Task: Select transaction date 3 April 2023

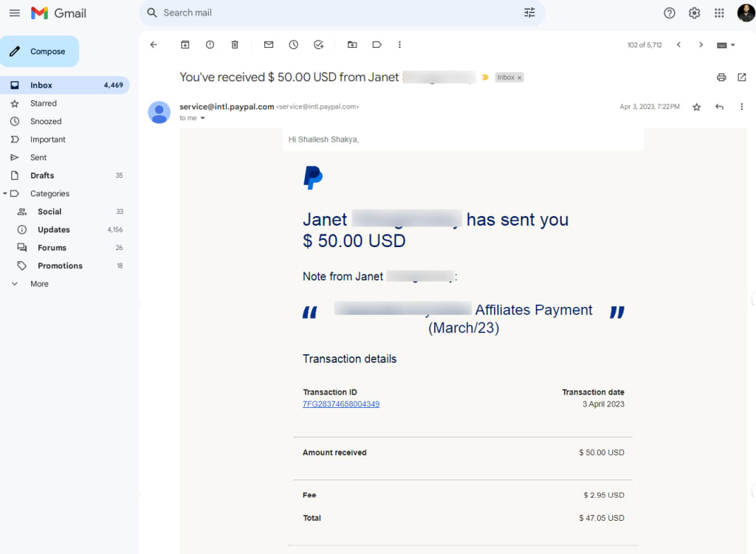Action: coord(603,405)
